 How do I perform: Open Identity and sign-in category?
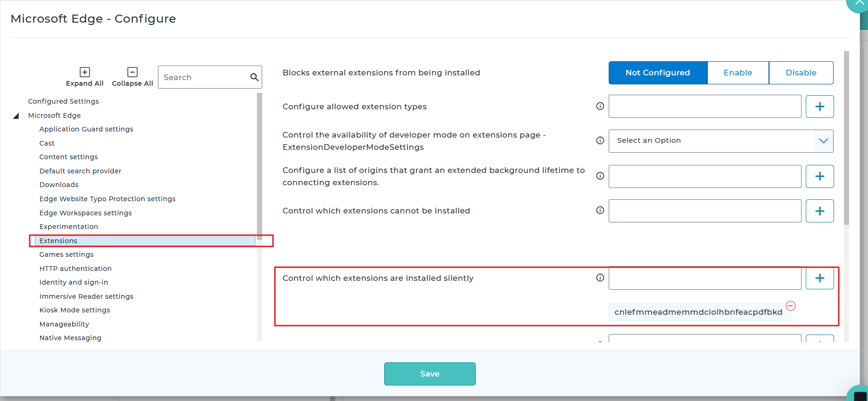tap(74, 282)
